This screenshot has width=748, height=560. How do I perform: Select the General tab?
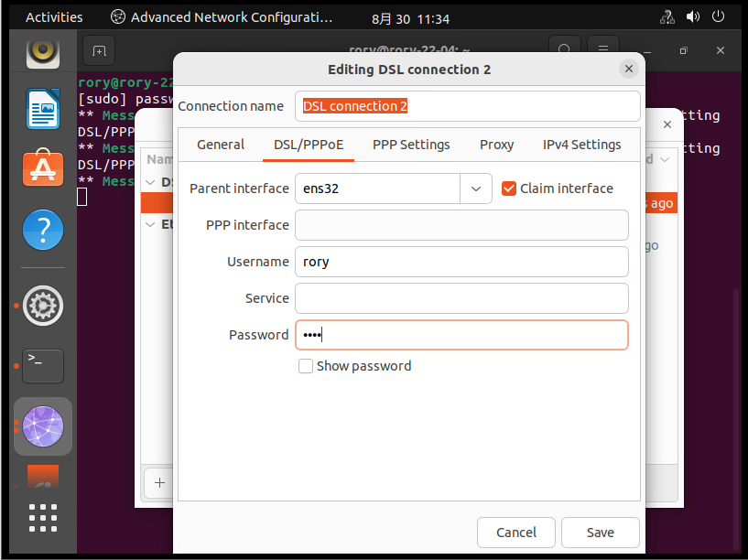[x=221, y=145]
